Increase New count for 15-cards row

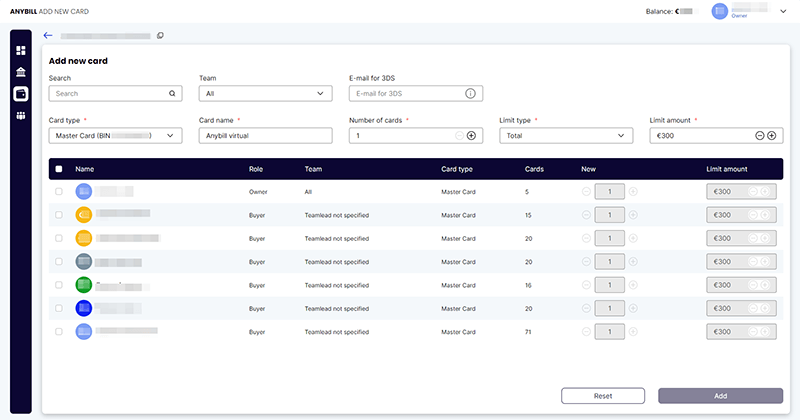coord(633,215)
